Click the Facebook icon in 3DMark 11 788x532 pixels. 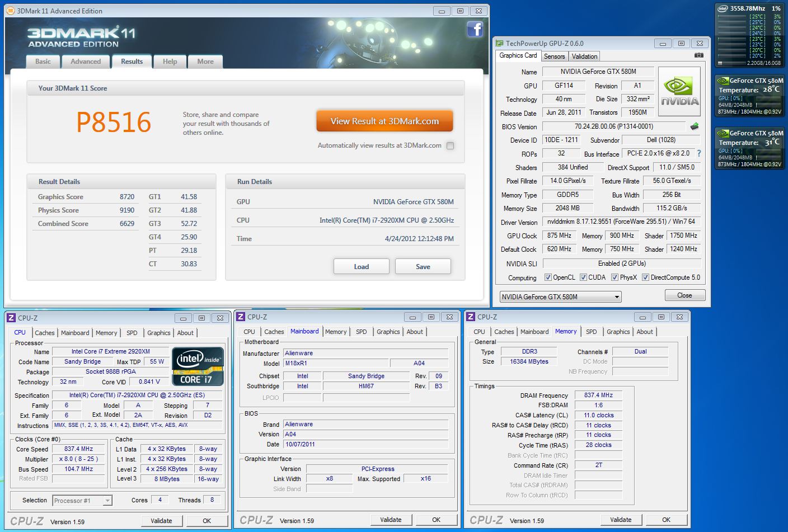(475, 29)
